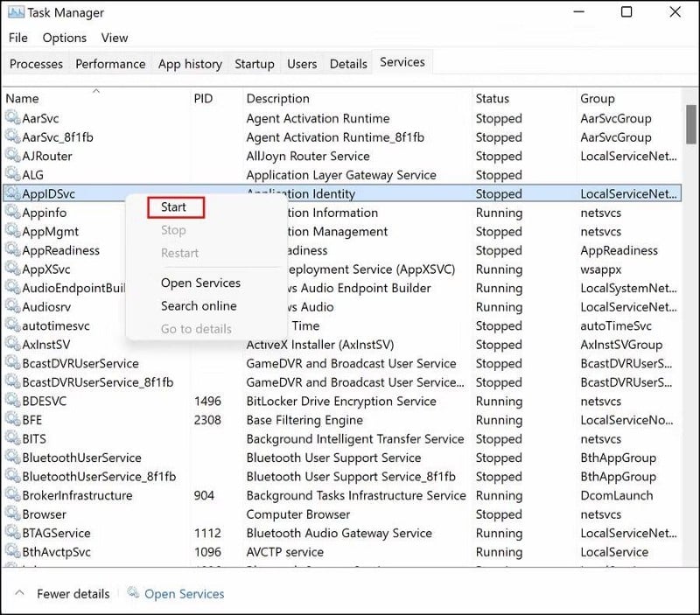Click the gear icon beside AppReadiness

pyautogui.click(x=12, y=249)
